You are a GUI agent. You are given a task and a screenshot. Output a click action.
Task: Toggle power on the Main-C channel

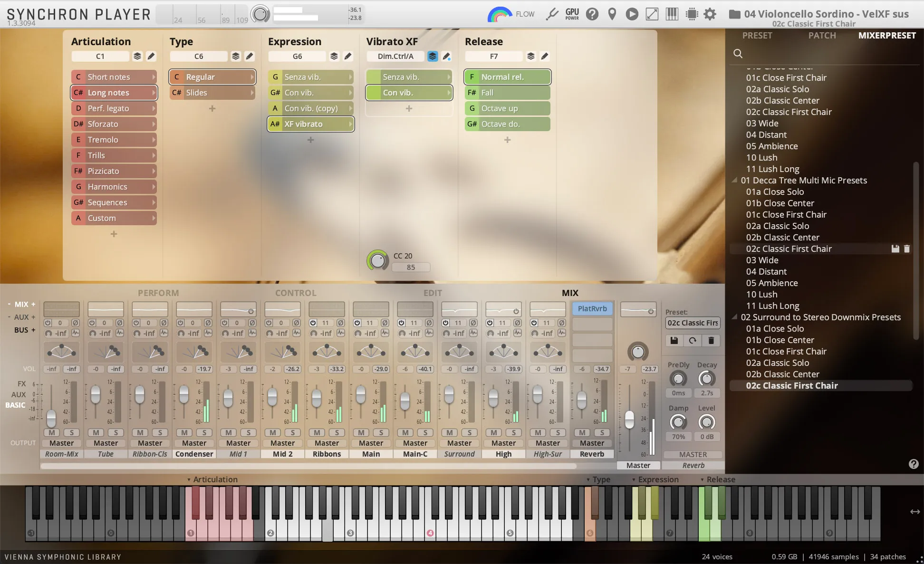click(x=401, y=323)
